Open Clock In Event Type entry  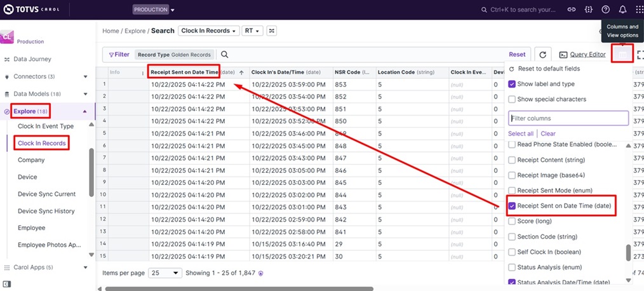click(x=46, y=126)
